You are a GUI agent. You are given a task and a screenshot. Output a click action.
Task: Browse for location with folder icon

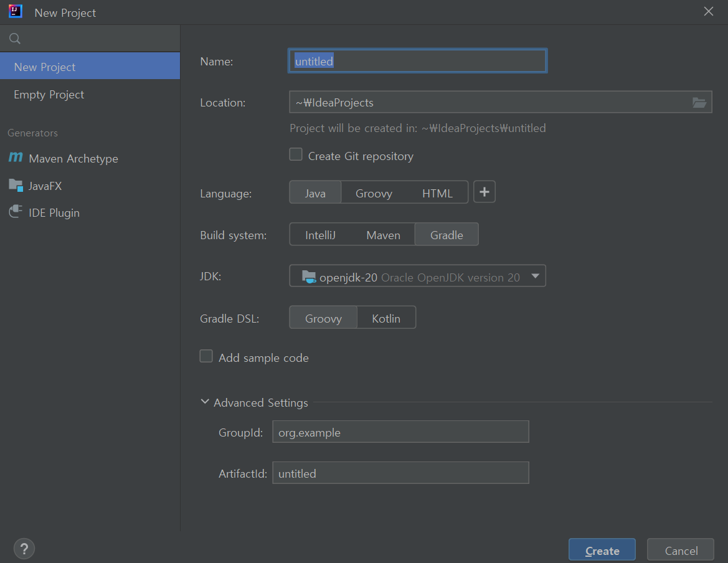tap(699, 102)
